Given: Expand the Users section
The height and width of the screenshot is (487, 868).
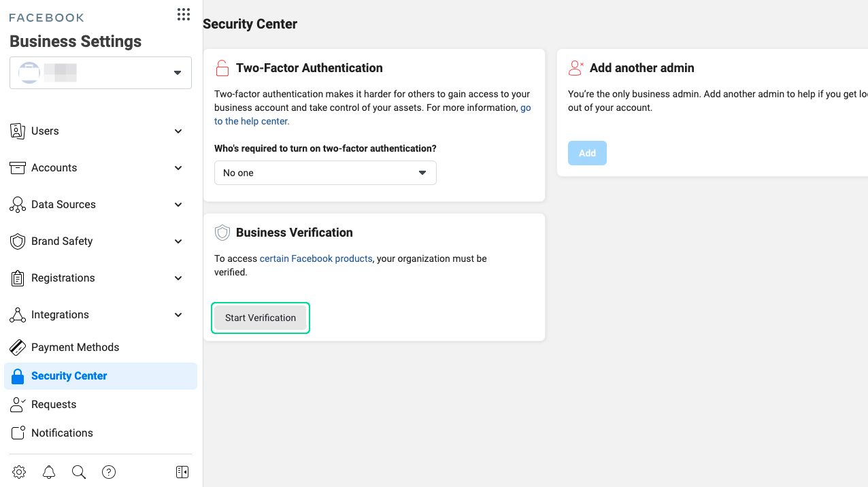Looking at the screenshot, I should click(x=97, y=131).
